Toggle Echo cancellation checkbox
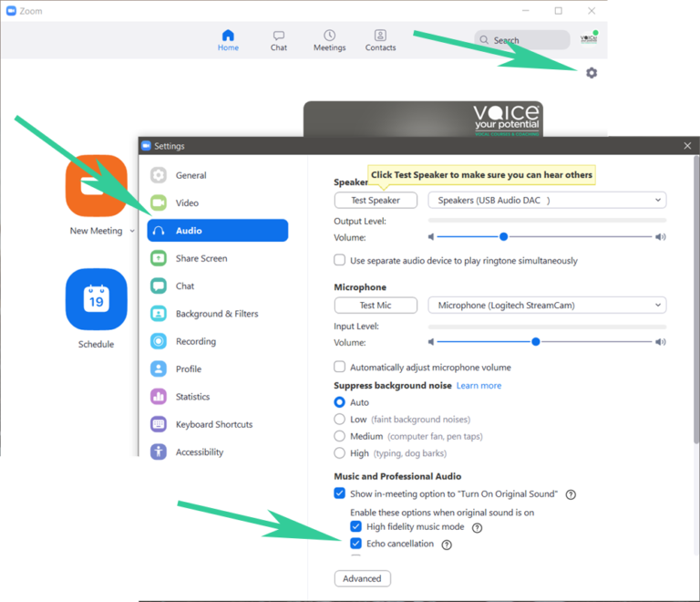The width and height of the screenshot is (700, 602). pos(355,544)
